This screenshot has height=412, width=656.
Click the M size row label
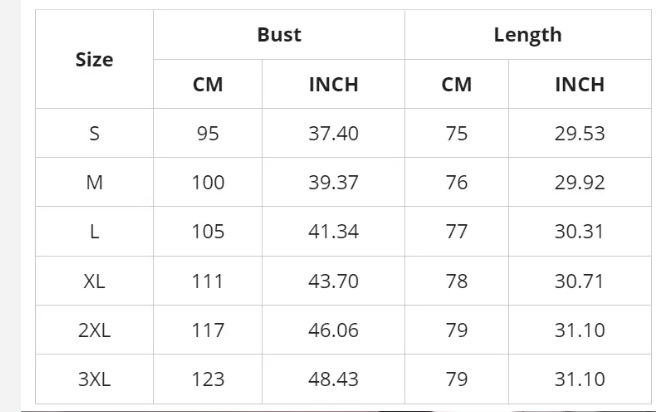94,183
